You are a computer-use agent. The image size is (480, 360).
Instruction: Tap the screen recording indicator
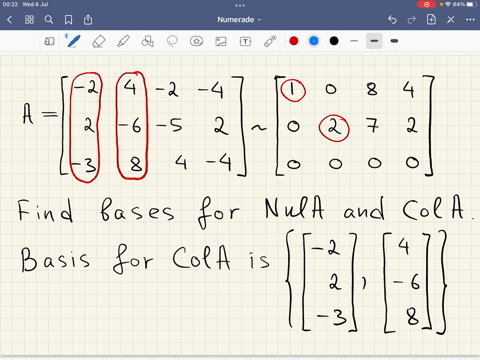pyautogui.click(x=426, y=5)
